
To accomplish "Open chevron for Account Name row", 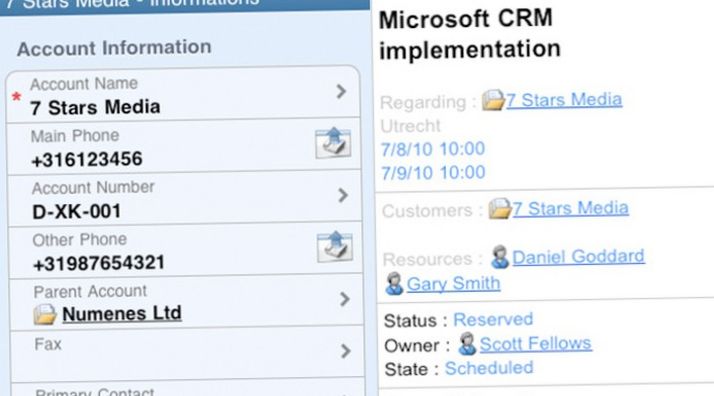I will pos(341,91).
